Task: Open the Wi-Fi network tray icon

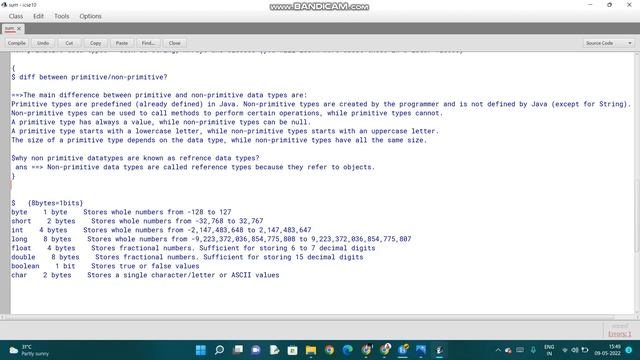Action: [x=565, y=350]
